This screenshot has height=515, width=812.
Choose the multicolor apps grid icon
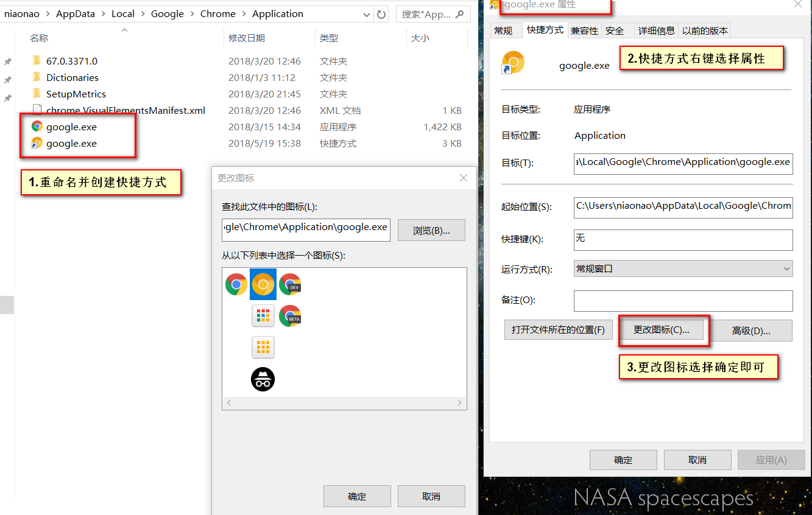click(263, 316)
